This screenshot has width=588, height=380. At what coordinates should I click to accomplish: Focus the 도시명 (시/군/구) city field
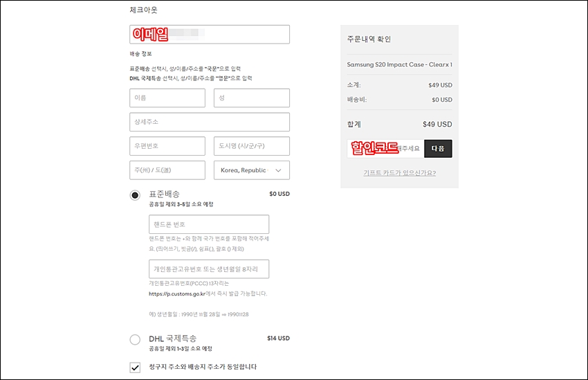(x=252, y=146)
